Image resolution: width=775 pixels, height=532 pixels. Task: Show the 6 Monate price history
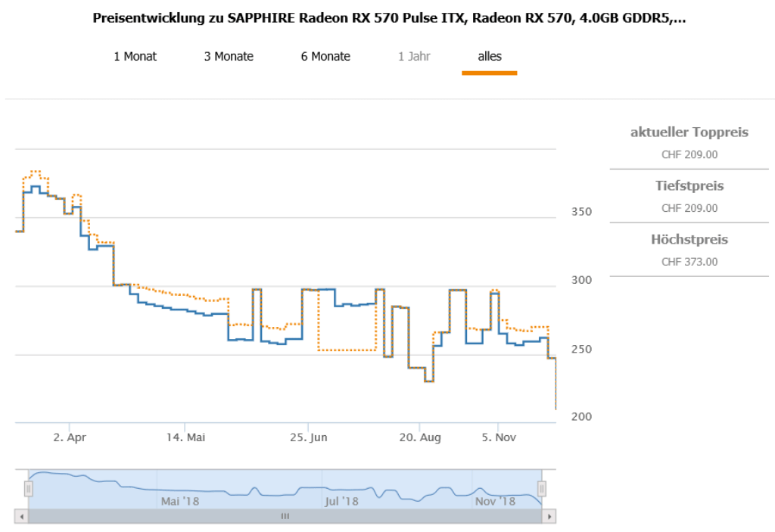pyautogui.click(x=325, y=57)
